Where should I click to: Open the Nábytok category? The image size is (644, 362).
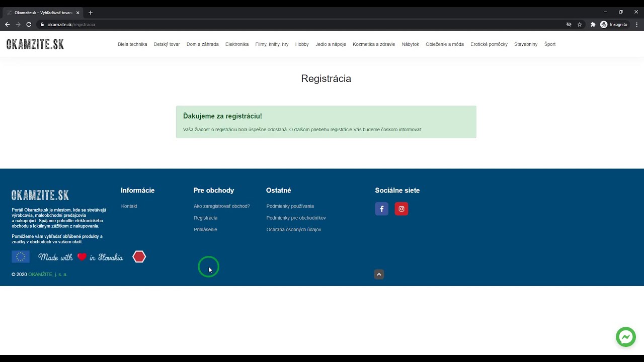(x=411, y=44)
